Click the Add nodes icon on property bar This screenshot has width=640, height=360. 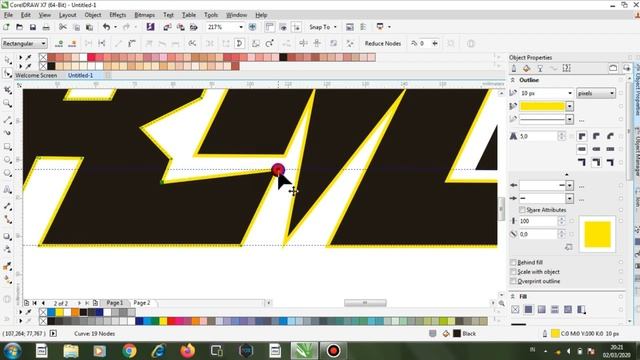click(59, 43)
